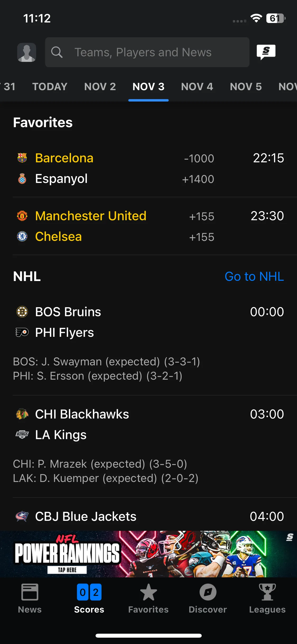Tap the Scores scoreboard icon
This screenshot has width=297, height=644.
pos(89,592)
